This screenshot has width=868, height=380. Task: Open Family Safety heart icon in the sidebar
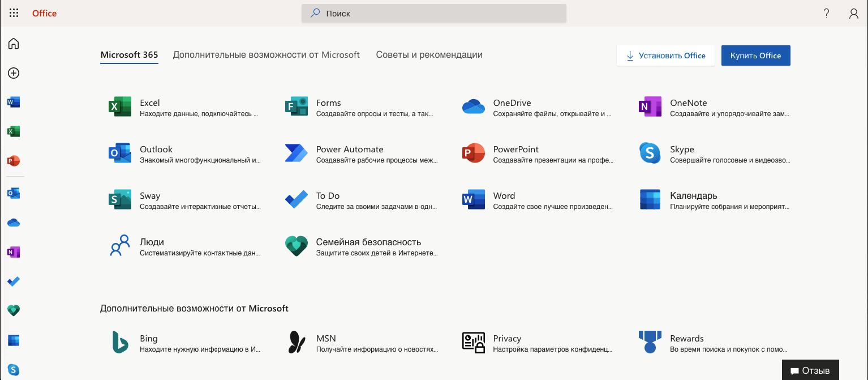14,310
